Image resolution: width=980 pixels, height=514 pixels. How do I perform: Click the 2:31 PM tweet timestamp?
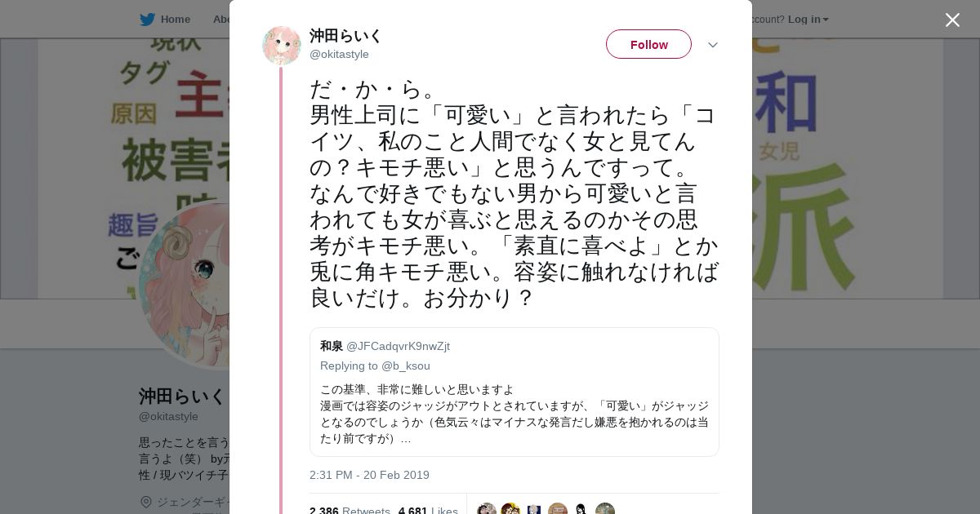[369, 475]
